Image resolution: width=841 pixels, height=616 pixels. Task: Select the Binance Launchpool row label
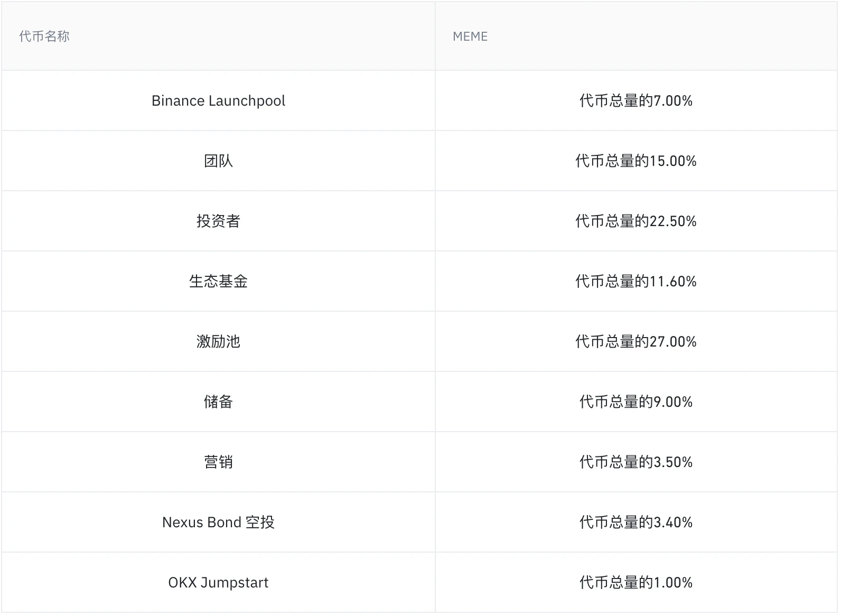point(218,101)
